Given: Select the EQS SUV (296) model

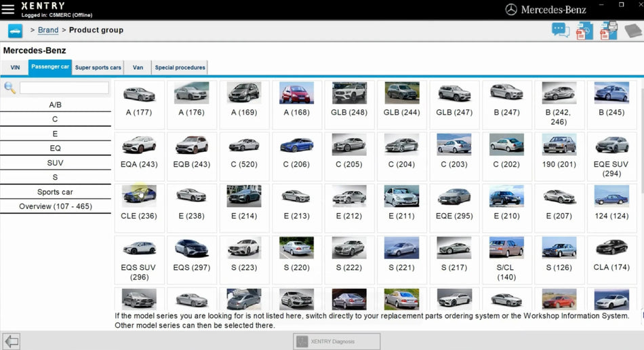Looking at the screenshot, I should point(139,258).
